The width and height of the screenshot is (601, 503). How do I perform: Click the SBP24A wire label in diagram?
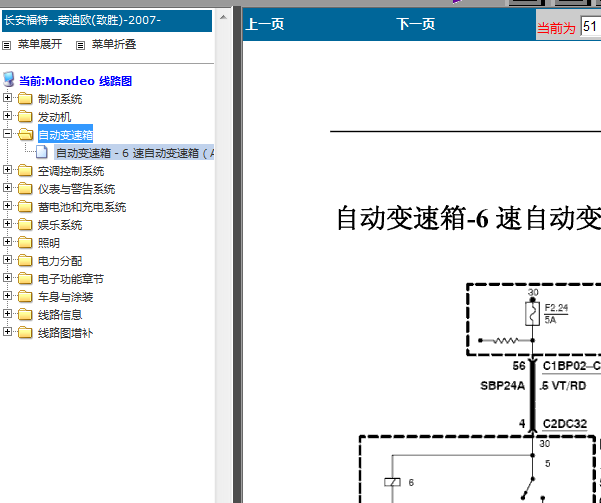502,386
